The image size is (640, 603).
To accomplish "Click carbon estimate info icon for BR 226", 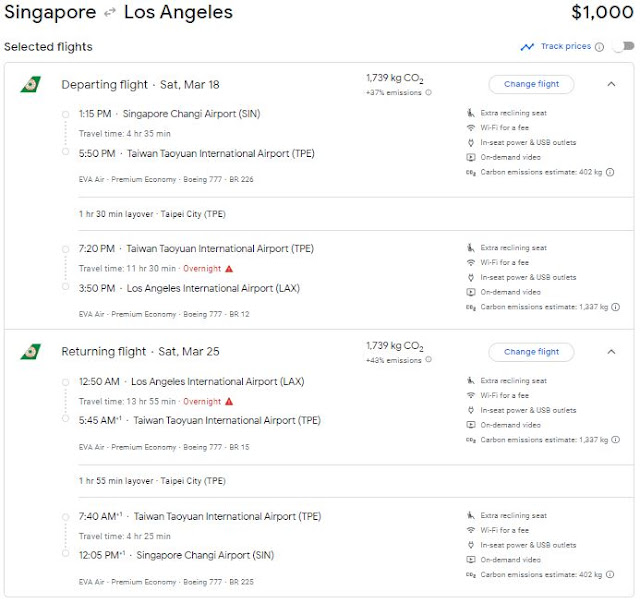I will click(610, 172).
